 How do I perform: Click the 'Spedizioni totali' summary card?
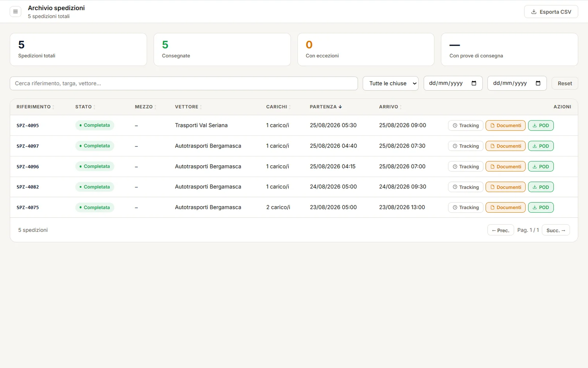(x=78, y=50)
